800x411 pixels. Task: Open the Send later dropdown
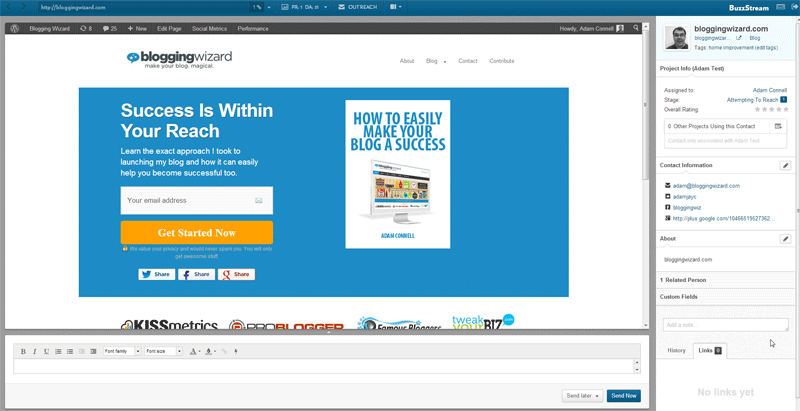583,396
